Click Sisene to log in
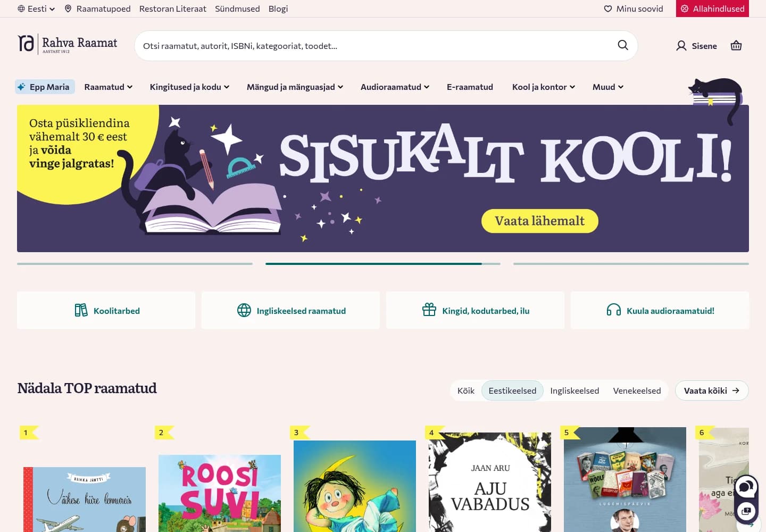Screen dimensions: 766x532 click(696, 46)
